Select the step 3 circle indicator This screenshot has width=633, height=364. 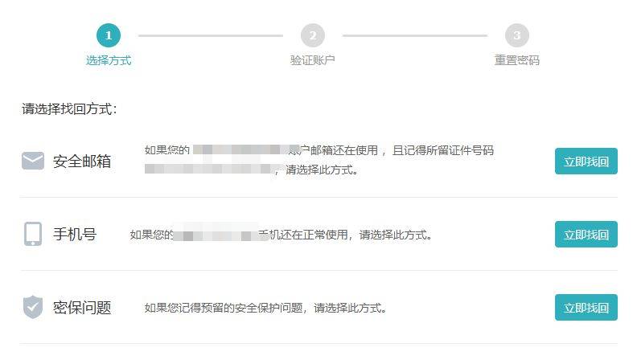click(517, 35)
